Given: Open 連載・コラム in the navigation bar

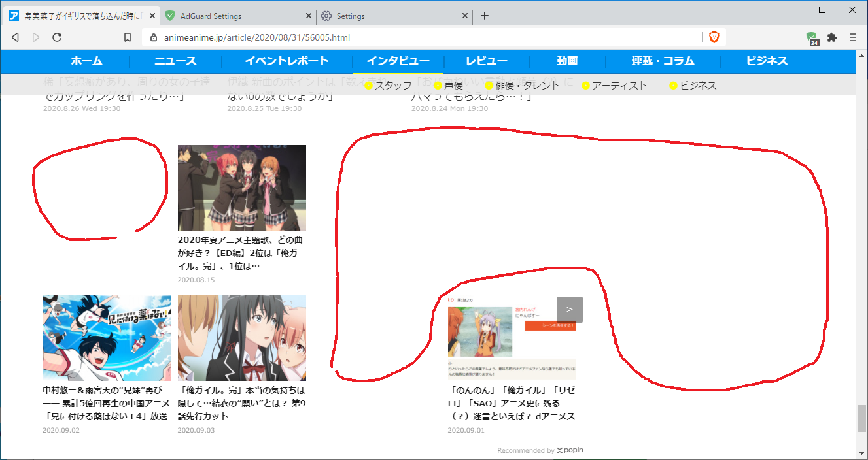Looking at the screenshot, I should pos(663,61).
